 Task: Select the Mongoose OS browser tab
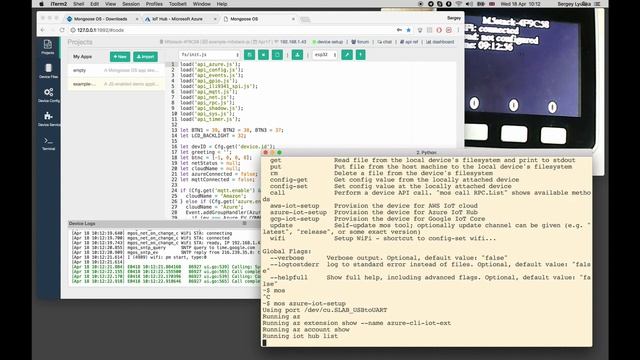point(258,19)
